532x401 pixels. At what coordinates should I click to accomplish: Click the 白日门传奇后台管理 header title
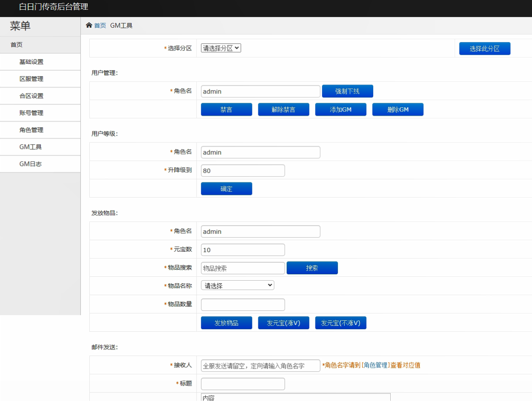pyautogui.click(x=54, y=7)
